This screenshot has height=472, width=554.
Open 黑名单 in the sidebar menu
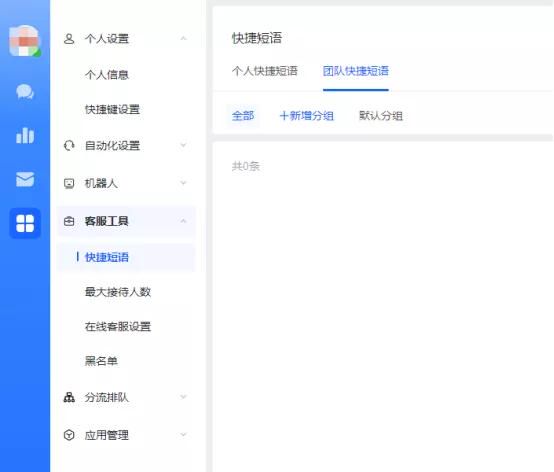point(101,361)
